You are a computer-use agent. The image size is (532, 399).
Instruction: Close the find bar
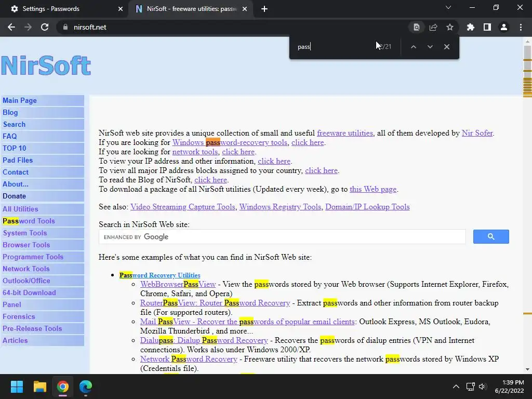coord(447,47)
